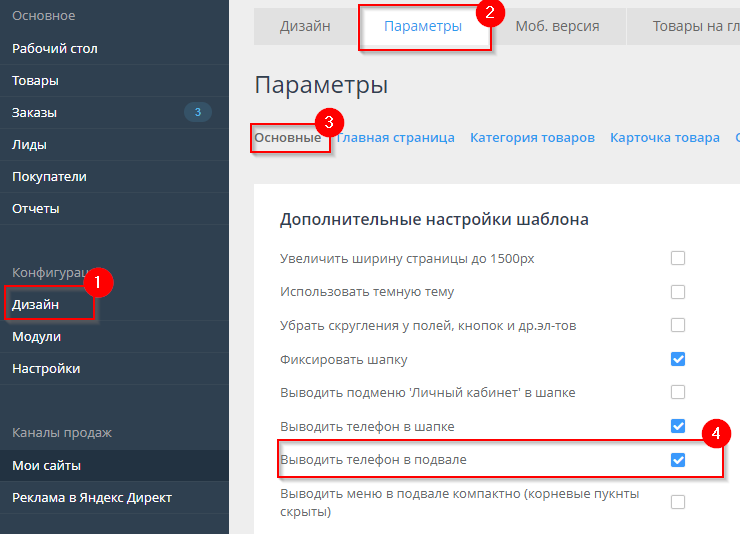Screen dimensions: 740x534
Task: Open Рабочий стол in the sidebar
Action: 55,48
